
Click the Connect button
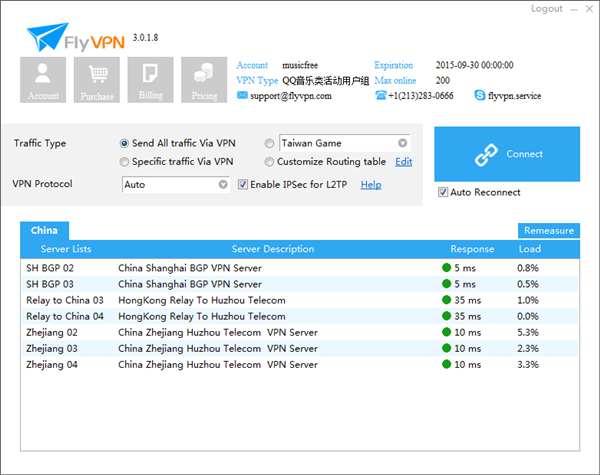click(507, 154)
